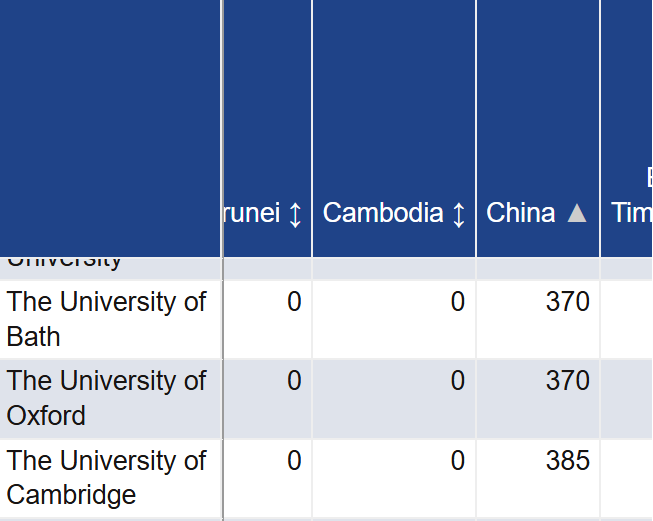Click Bath's Brunei cell showing 0

(x=294, y=302)
